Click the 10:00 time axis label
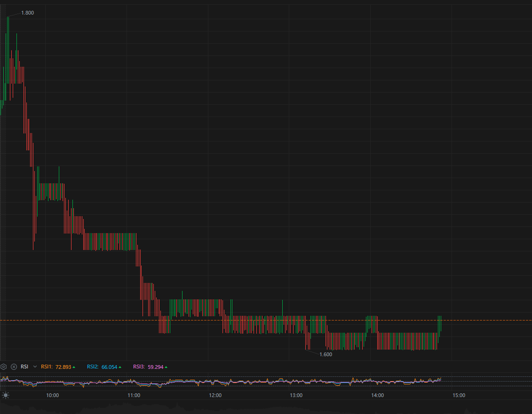 [x=53, y=395]
